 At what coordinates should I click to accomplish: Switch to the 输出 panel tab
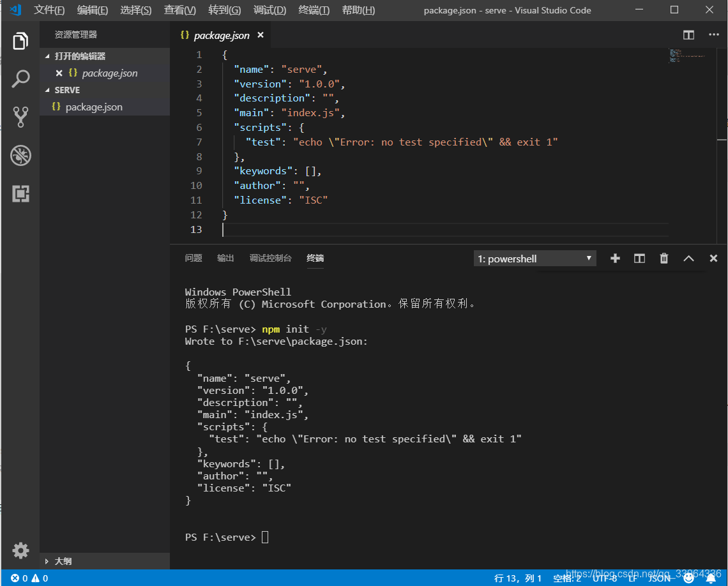(225, 258)
